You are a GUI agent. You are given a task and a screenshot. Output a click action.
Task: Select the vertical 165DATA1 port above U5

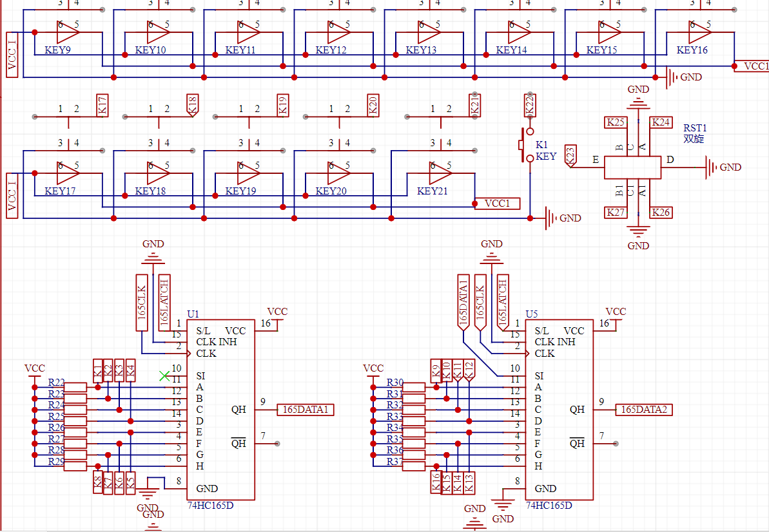463,302
